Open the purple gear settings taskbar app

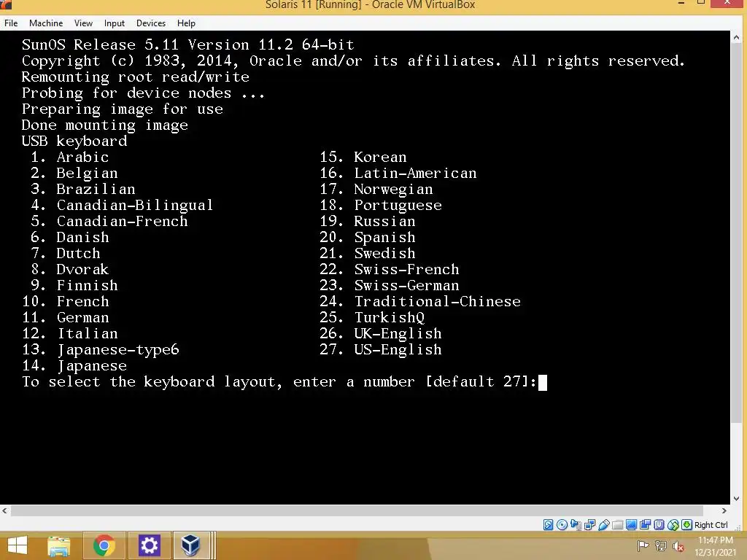click(149, 545)
